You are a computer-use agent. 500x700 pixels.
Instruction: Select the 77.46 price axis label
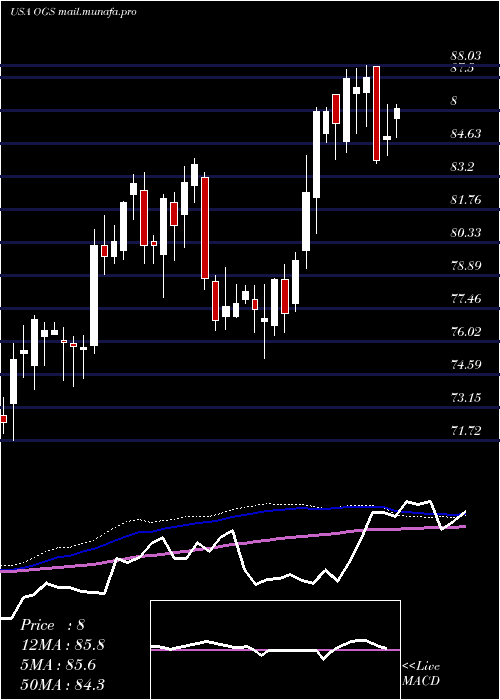click(x=466, y=299)
